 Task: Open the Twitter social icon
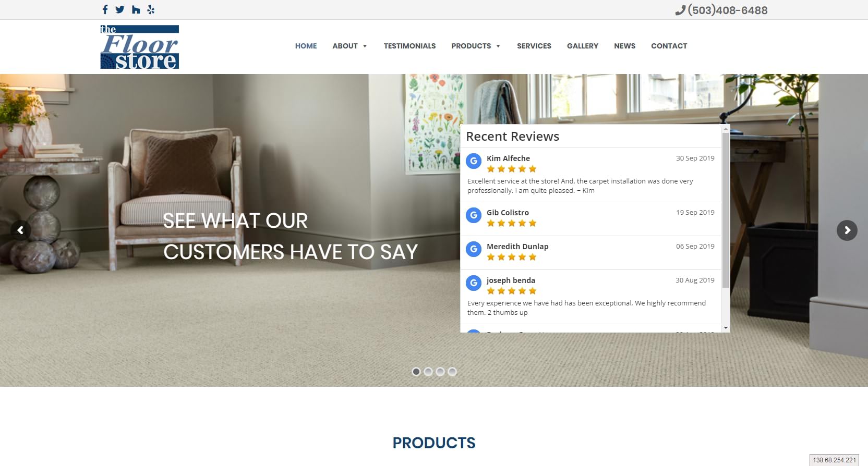(120, 9)
